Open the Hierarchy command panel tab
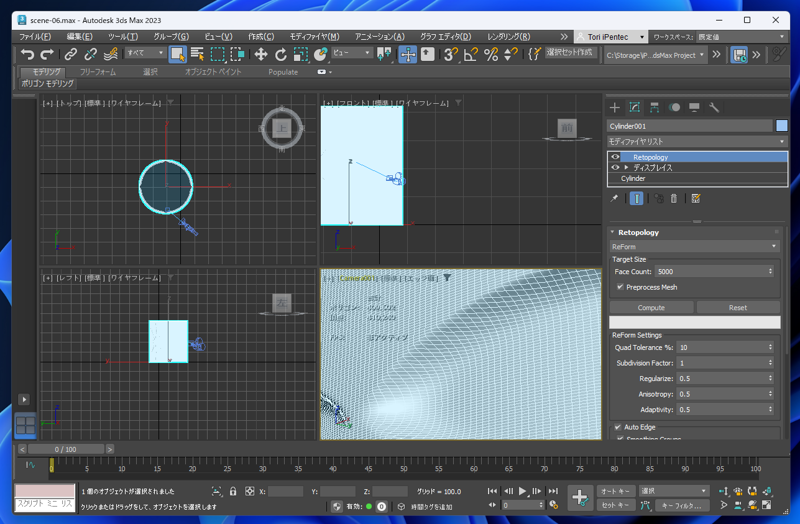Image resolution: width=800 pixels, height=524 pixels. point(655,107)
